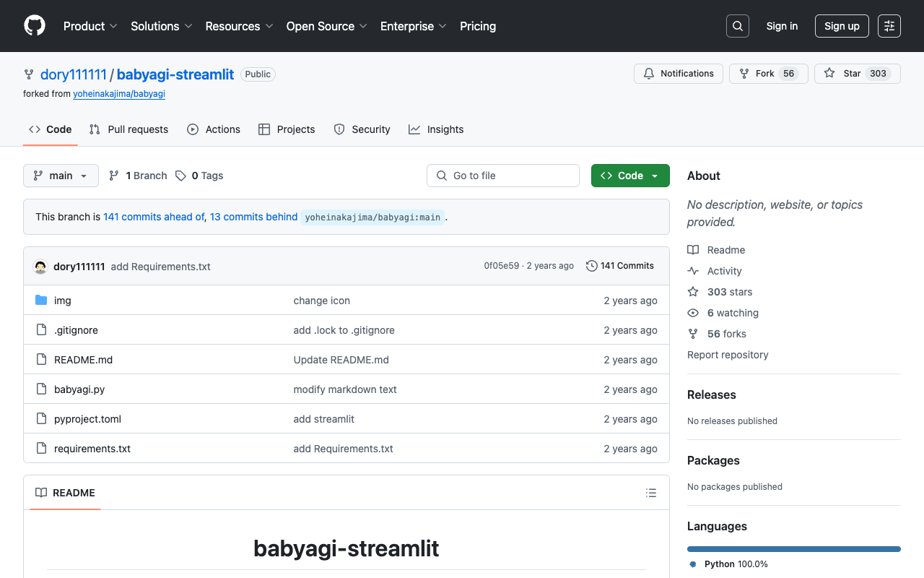Click the Sign in link

pyautogui.click(x=782, y=26)
